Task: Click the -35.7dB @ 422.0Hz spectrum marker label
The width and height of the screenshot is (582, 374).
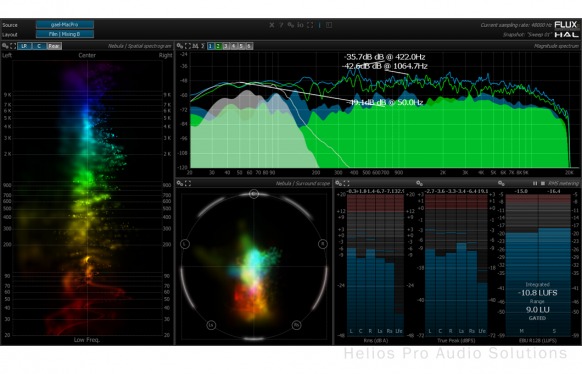Action: [x=385, y=57]
